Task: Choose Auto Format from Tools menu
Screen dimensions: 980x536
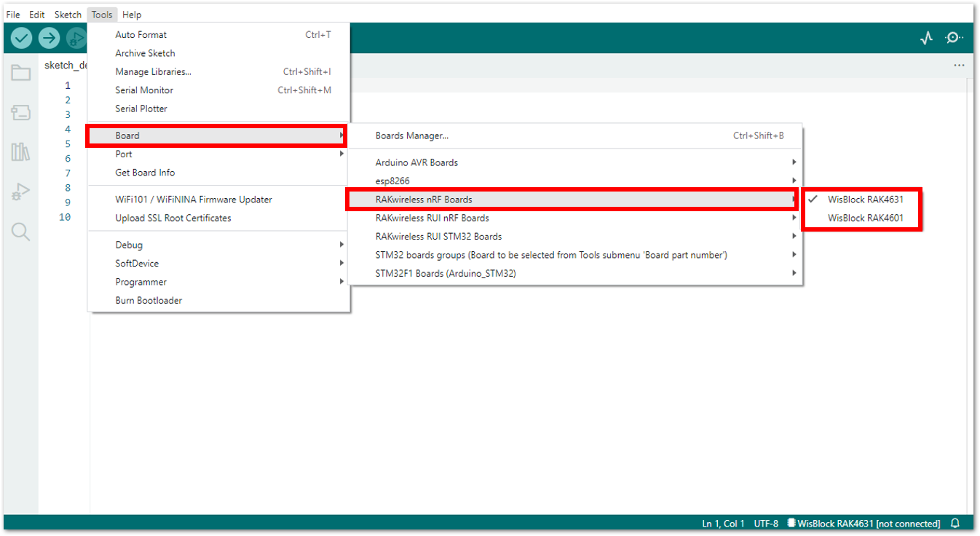Action: [x=218, y=35]
